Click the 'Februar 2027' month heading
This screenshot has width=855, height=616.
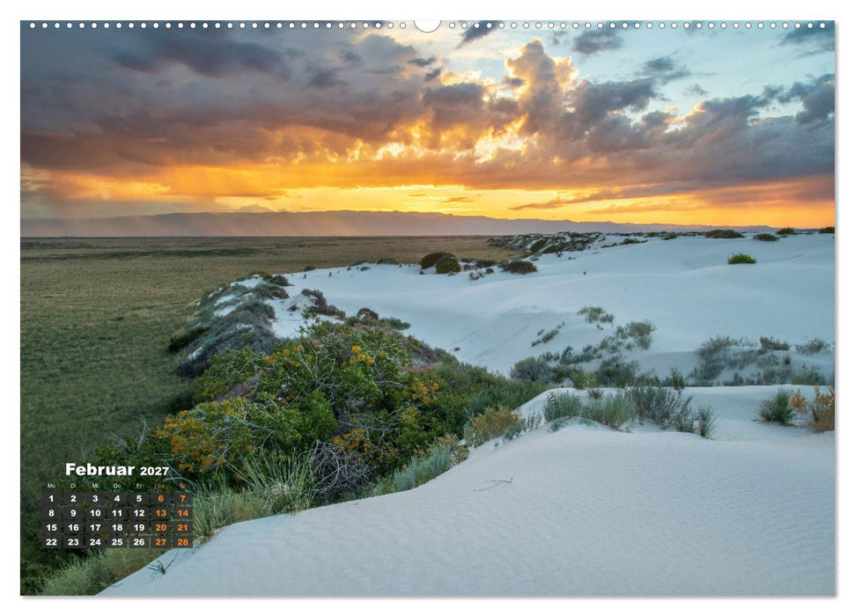pos(117,470)
